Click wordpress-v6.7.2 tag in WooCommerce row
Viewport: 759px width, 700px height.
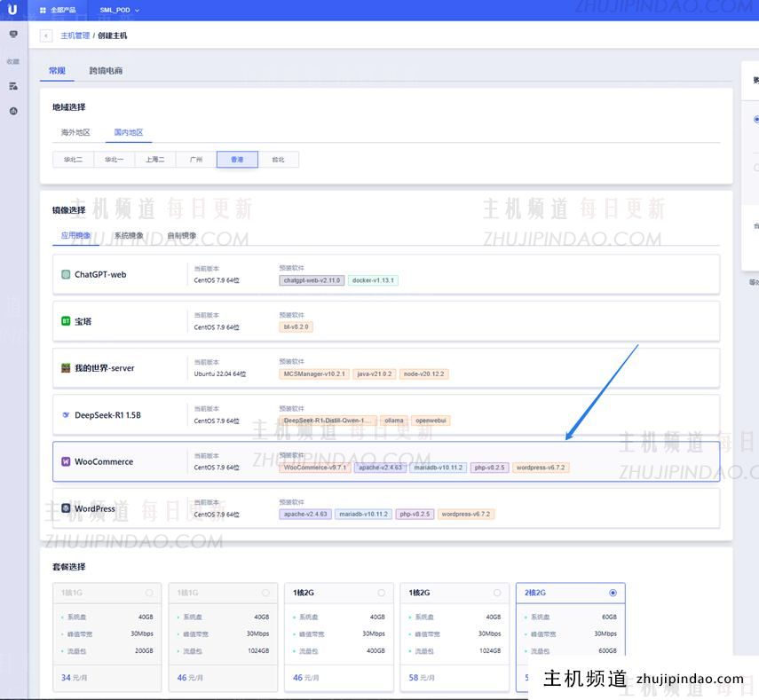tap(541, 468)
